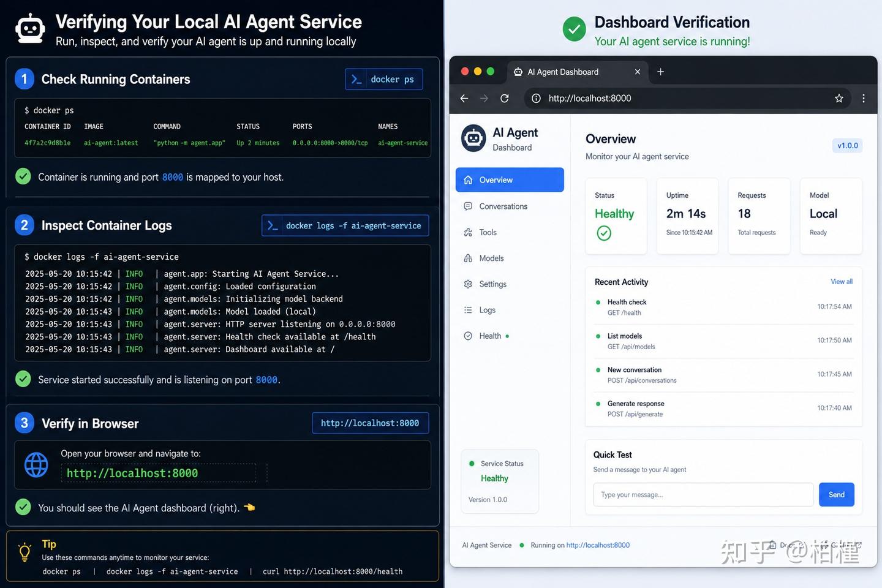The width and height of the screenshot is (882, 588).
Task: Select the Health check activity row
Action: click(723, 307)
